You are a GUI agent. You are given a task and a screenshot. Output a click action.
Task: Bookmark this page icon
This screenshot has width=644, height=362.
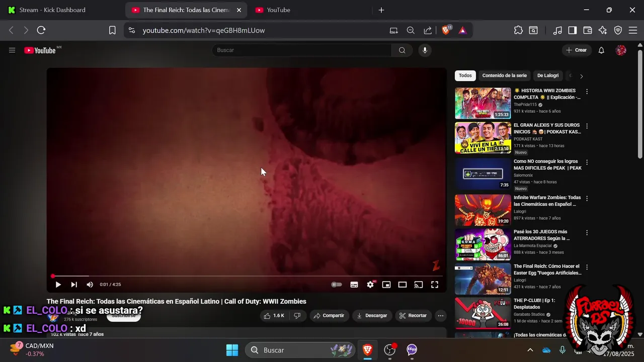pos(113,30)
